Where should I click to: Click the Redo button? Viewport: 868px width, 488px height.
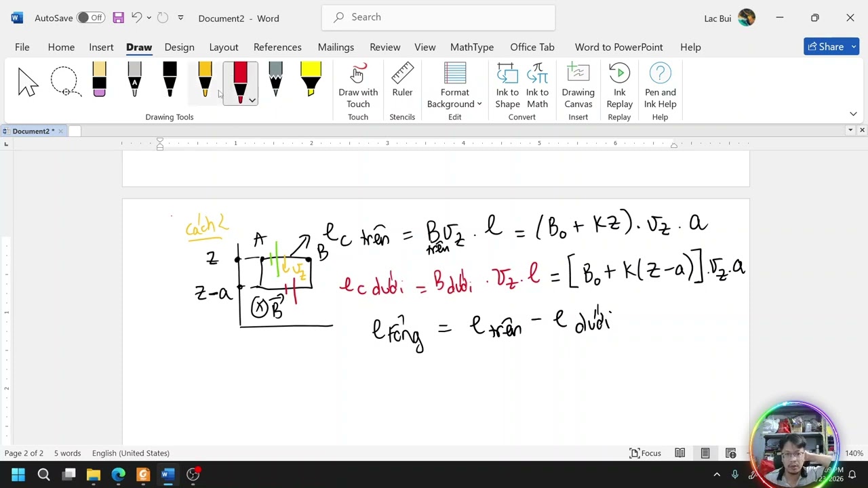(x=163, y=18)
